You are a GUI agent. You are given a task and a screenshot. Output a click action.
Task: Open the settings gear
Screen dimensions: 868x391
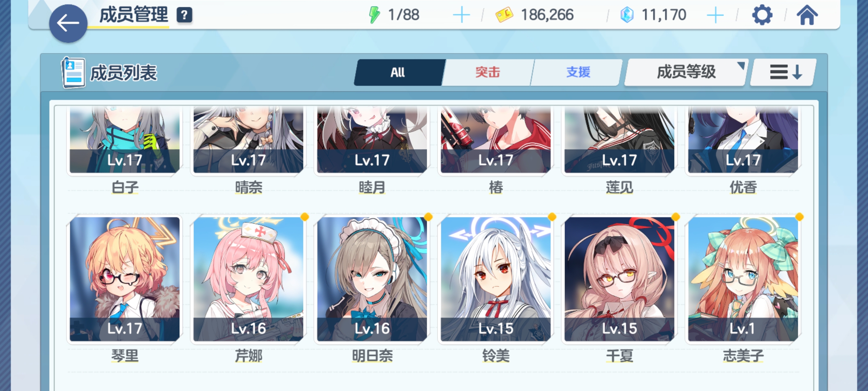point(762,15)
